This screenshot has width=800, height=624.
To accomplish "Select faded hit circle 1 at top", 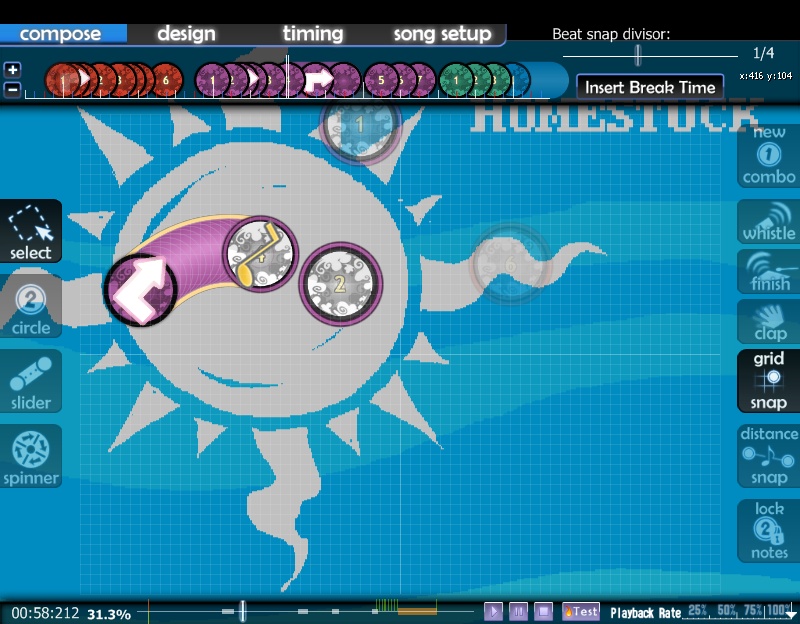I will (360, 125).
